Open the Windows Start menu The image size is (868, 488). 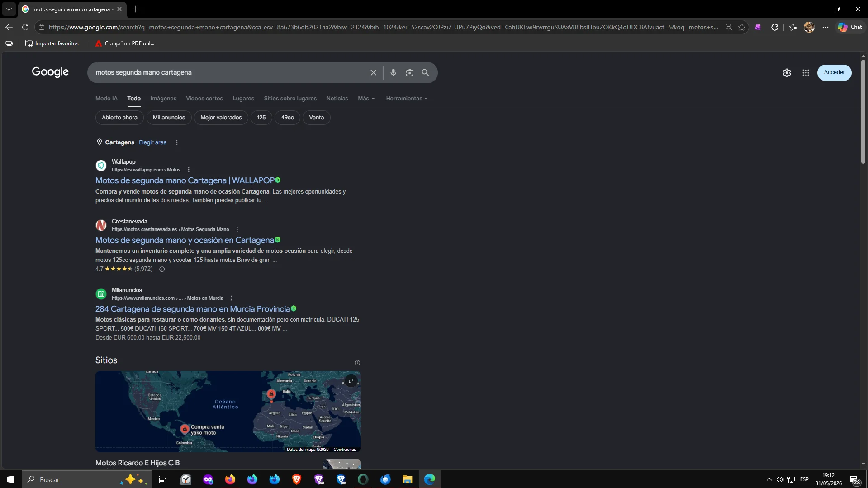coord(11,479)
